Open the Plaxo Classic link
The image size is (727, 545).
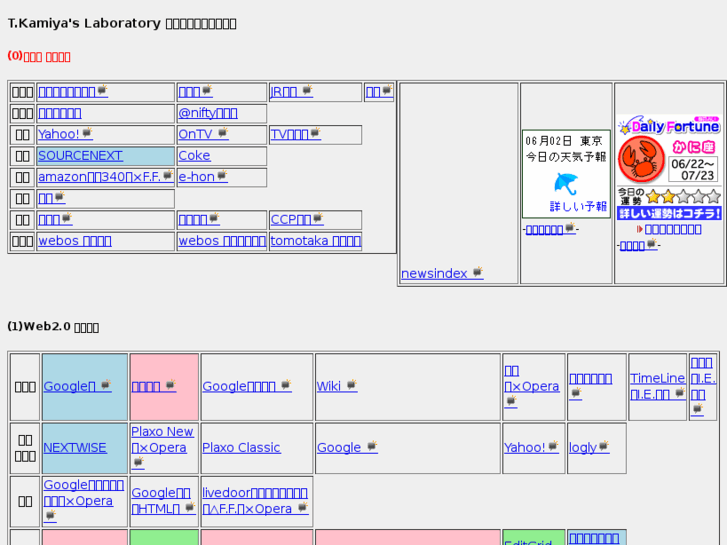click(241, 448)
